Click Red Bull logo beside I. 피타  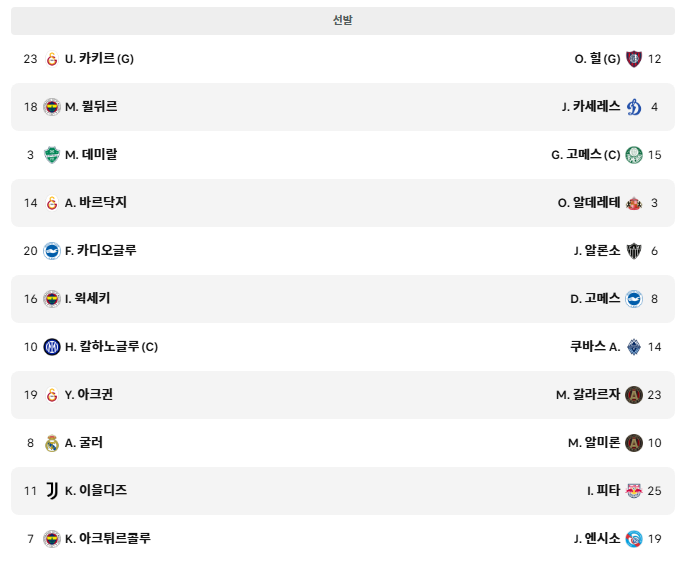click(x=634, y=491)
